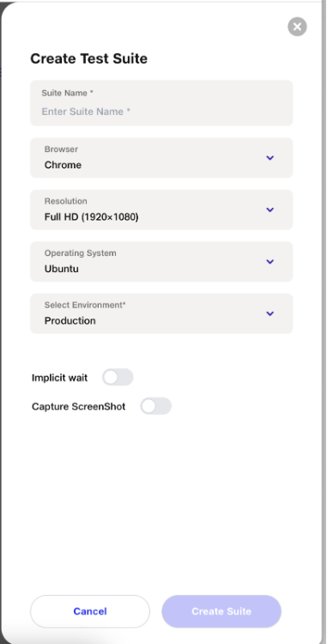The width and height of the screenshot is (327, 644).
Task: Click the Browser dropdown chevron arrow
Action: click(x=269, y=158)
